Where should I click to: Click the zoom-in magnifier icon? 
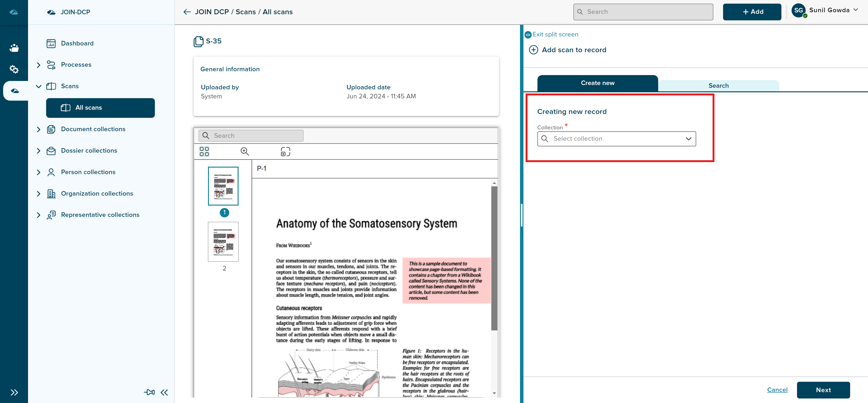click(245, 152)
